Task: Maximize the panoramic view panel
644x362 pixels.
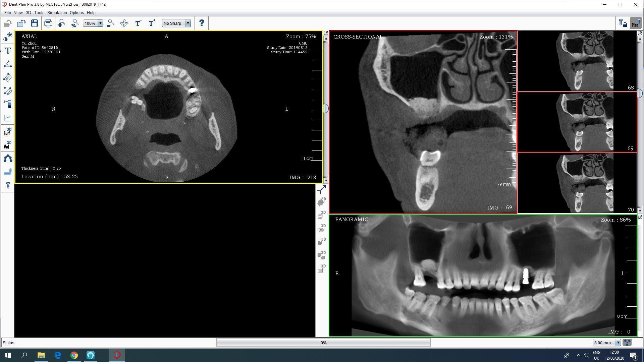Action: (640, 217)
